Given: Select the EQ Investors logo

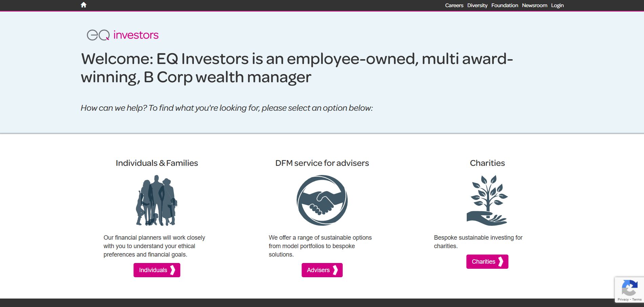Looking at the screenshot, I should [122, 35].
